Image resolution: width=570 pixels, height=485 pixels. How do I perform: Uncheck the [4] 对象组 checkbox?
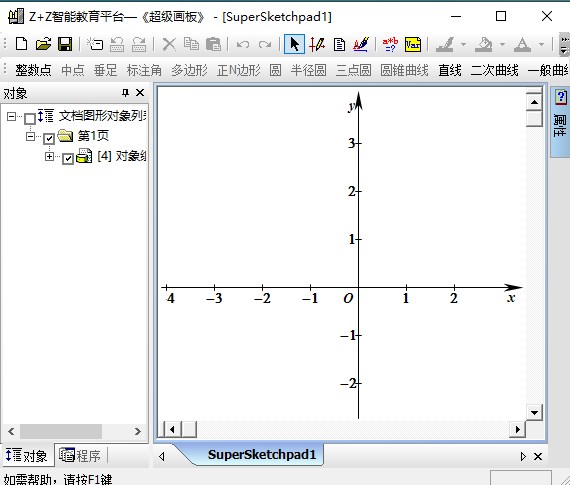68,159
